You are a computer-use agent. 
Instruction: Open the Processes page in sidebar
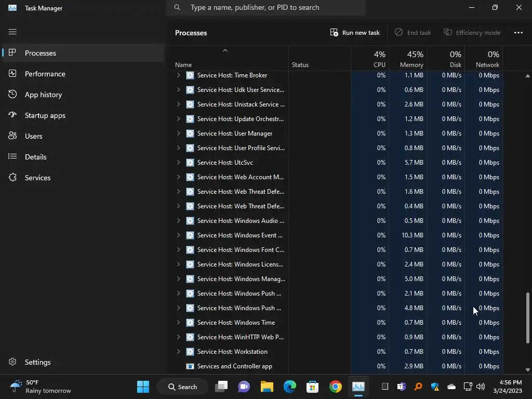[x=83, y=53]
